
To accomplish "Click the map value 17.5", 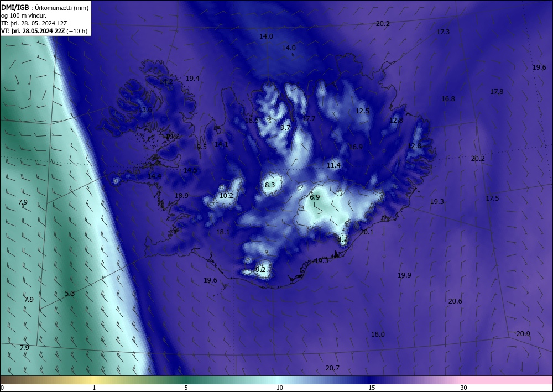I will pos(492,198).
